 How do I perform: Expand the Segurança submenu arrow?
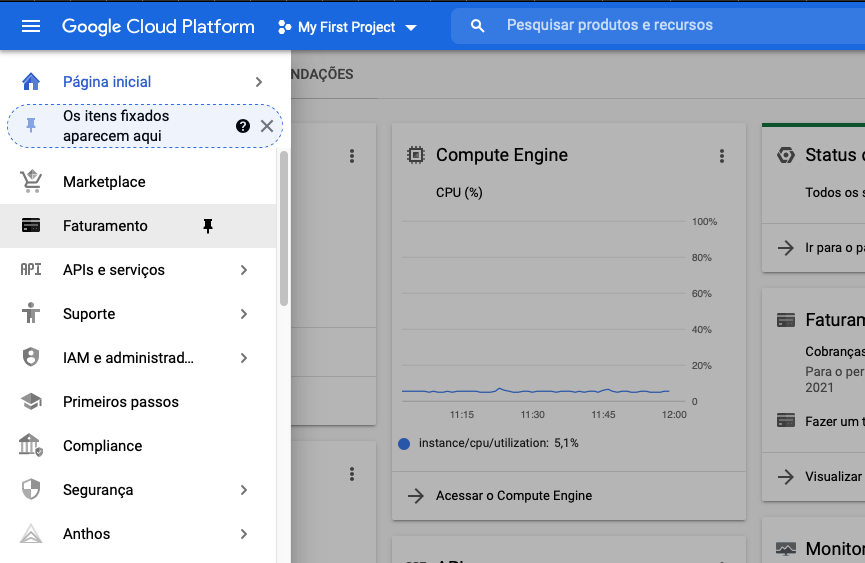click(x=244, y=490)
